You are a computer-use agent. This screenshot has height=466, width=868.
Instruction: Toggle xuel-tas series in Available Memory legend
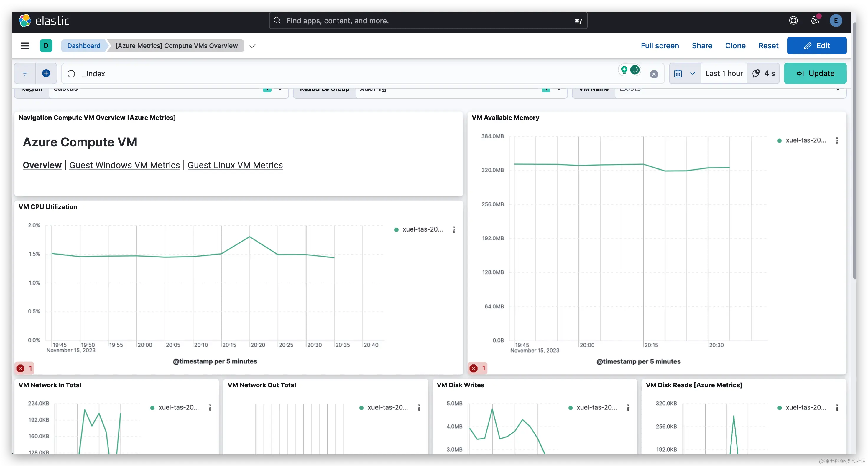[802, 141]
